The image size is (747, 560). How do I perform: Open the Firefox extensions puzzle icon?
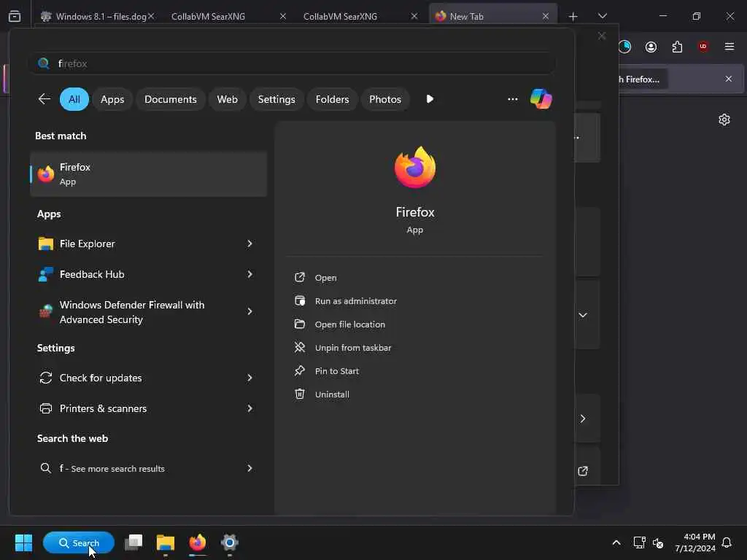point(677,47)
